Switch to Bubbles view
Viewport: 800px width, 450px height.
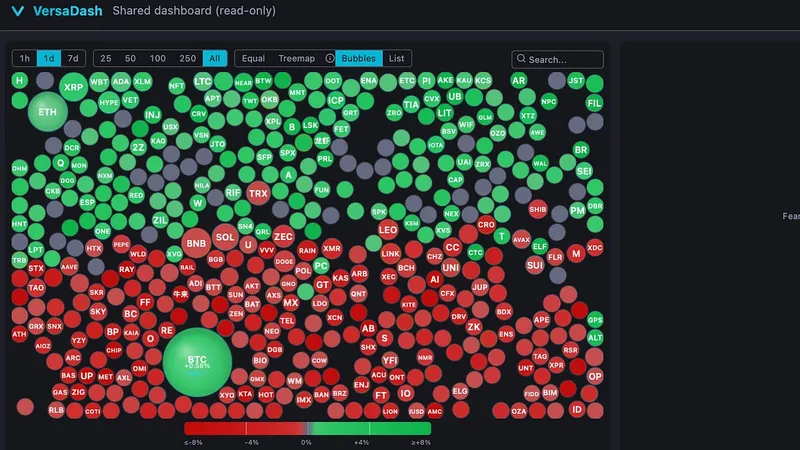point(359,58)
